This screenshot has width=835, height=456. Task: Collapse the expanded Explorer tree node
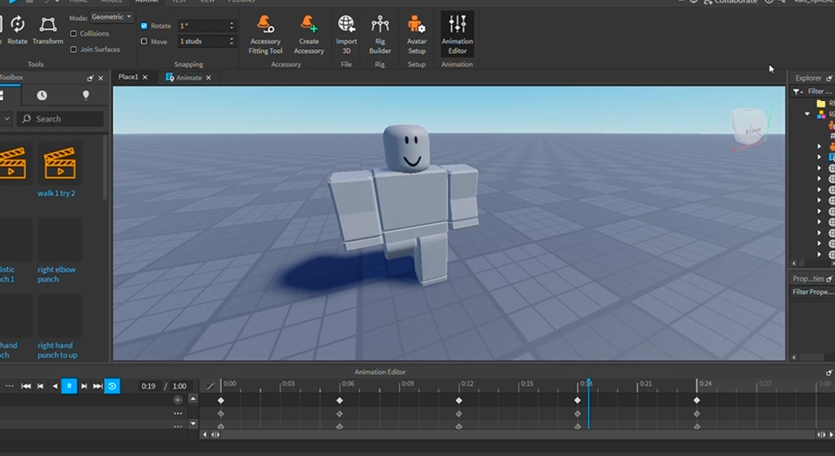[x=807, y=114]
